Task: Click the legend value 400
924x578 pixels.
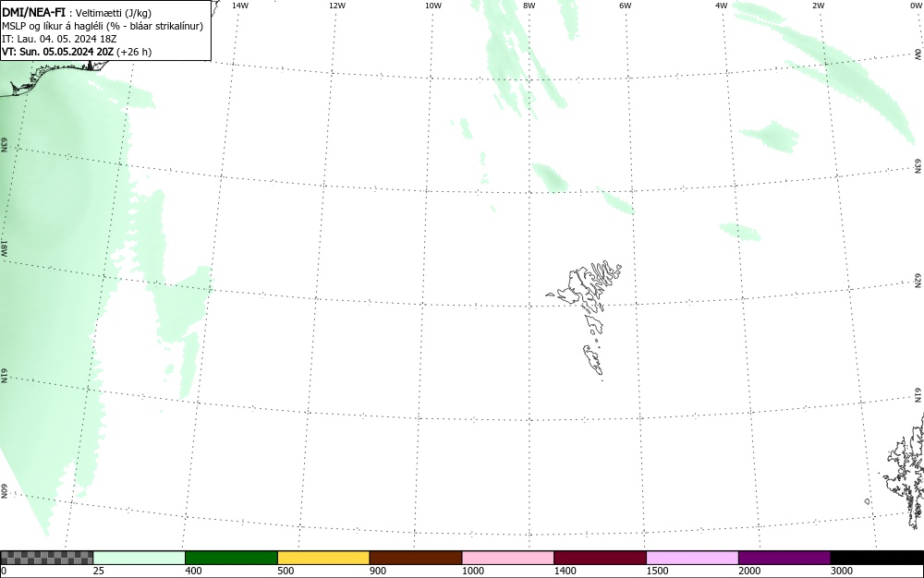Action: click(x=193, y=571)
